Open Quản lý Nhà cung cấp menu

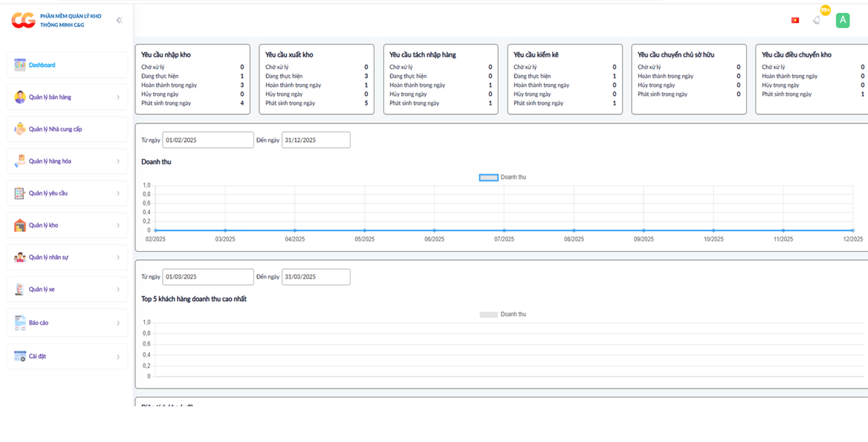[x=56, y=129]
